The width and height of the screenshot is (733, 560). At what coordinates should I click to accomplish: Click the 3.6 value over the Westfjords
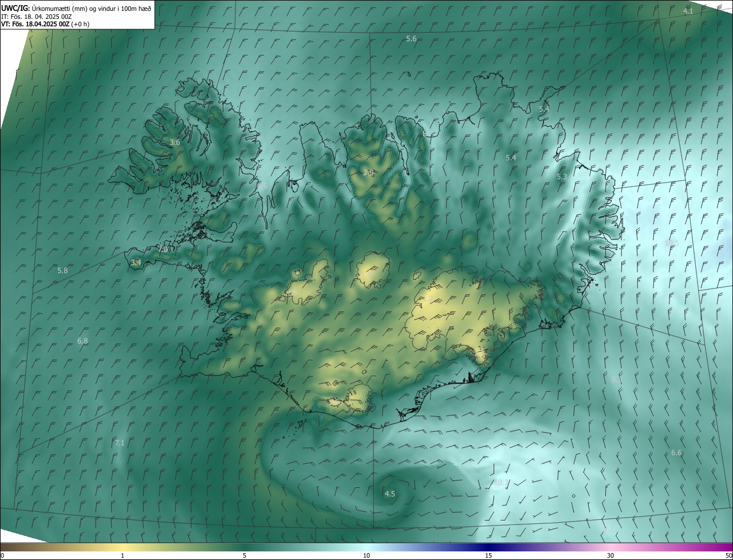pyautogui.click(x=175, y=142)
